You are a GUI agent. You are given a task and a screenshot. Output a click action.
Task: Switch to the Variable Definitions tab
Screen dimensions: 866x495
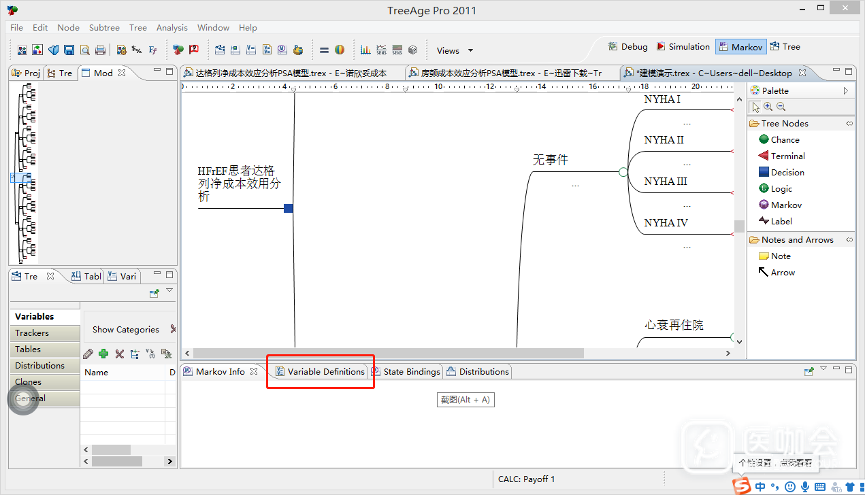click(320, 372)
